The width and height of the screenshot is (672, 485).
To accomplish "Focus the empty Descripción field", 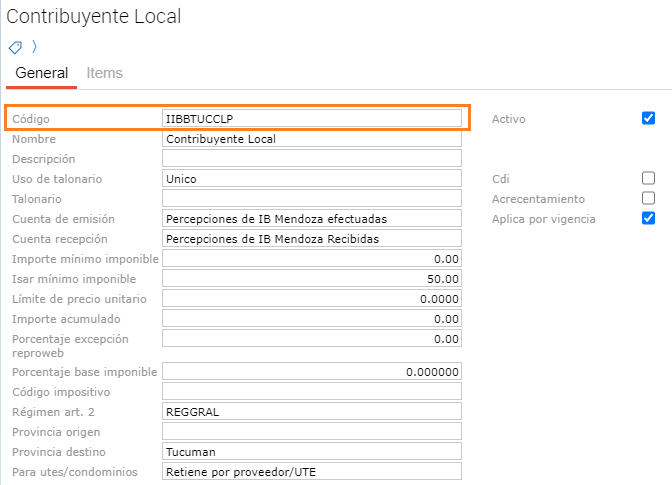I will tap(312, 158).
